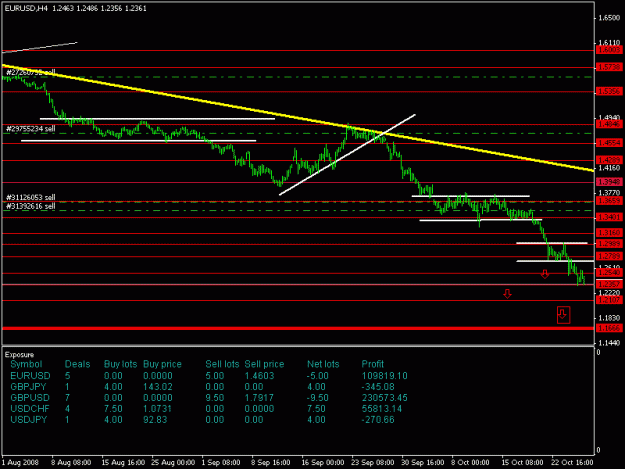Click the 1.5356 red price label

[x=609, y=91]
